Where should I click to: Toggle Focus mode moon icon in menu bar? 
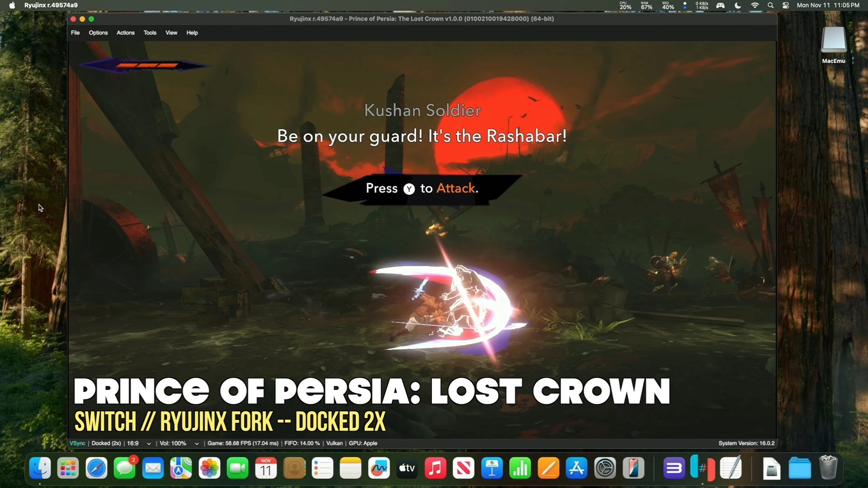[738, 5]
